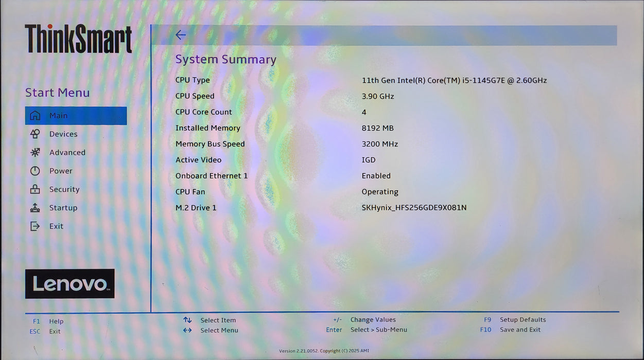Select the Installed Memory label
The image size is (644, 360).
(207, 128)
